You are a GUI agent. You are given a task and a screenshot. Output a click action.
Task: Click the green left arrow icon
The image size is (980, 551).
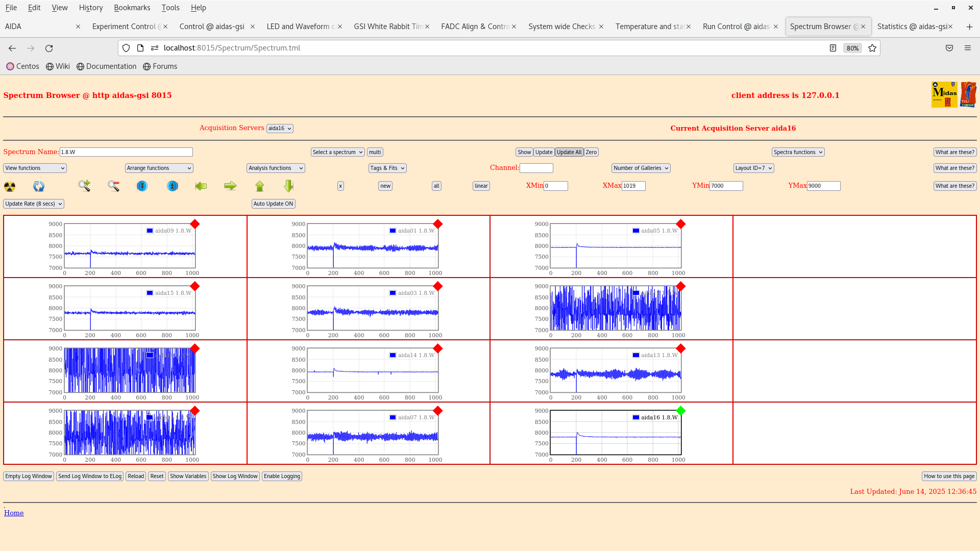pos(201,186)
